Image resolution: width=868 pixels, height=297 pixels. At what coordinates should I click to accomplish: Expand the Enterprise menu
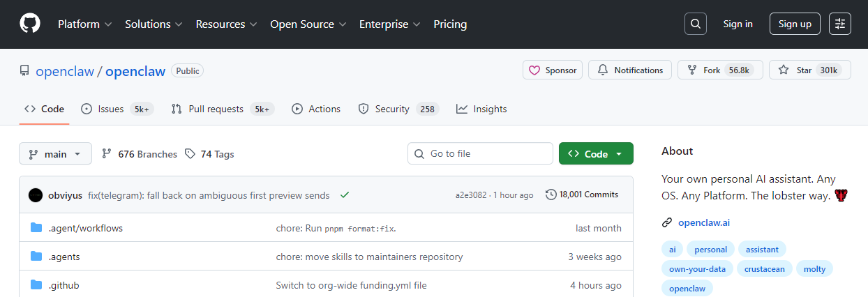coord(390,24)
